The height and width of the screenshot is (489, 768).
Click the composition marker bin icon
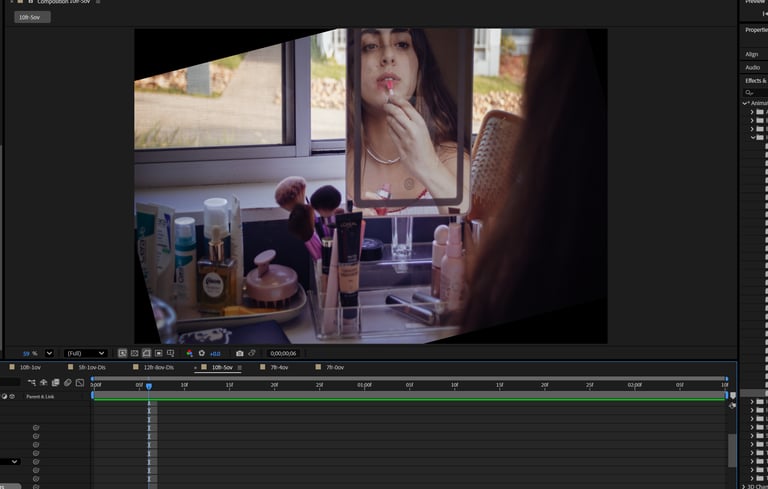[733, 395]
